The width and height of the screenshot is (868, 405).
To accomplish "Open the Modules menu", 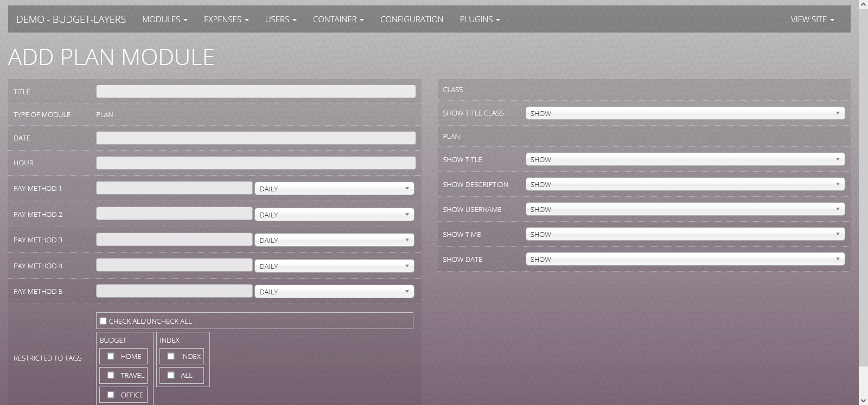I will 164,20.
